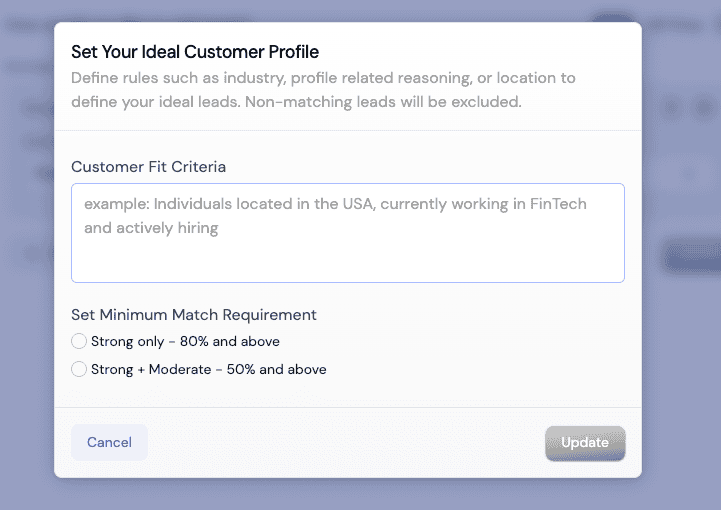Click the "Set Minimum Match Requirement" heading
The image size is (721, 510).
194,315
